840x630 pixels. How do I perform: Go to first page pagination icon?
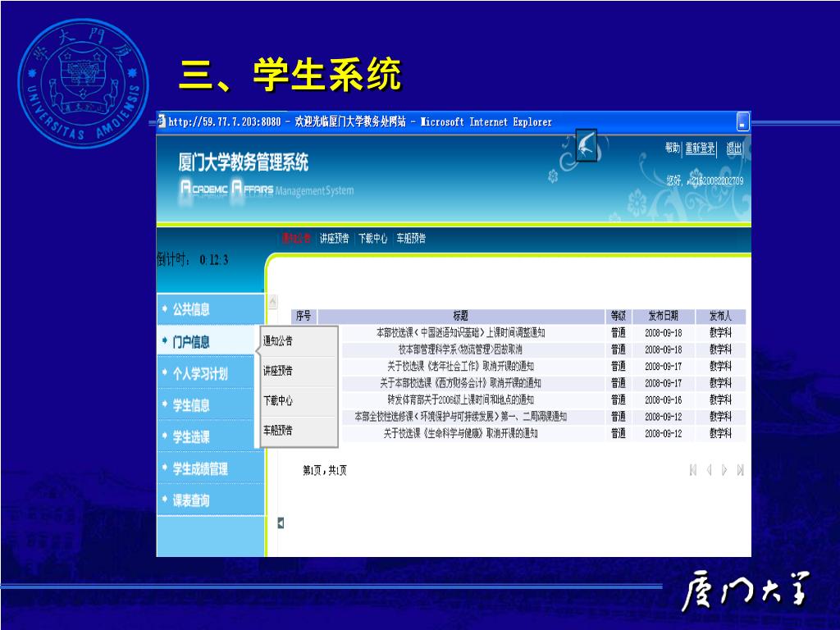(x=693, y=470)
